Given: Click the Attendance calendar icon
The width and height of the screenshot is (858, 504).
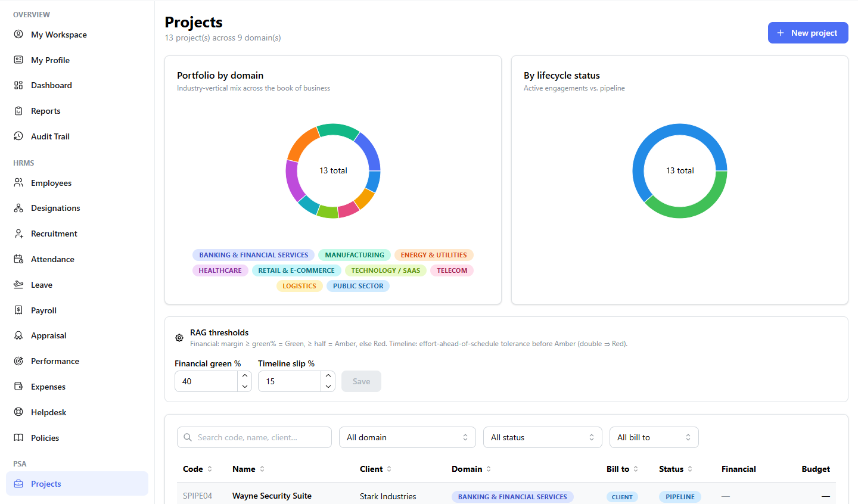Looking at the screenshot, I should [18, 259].
